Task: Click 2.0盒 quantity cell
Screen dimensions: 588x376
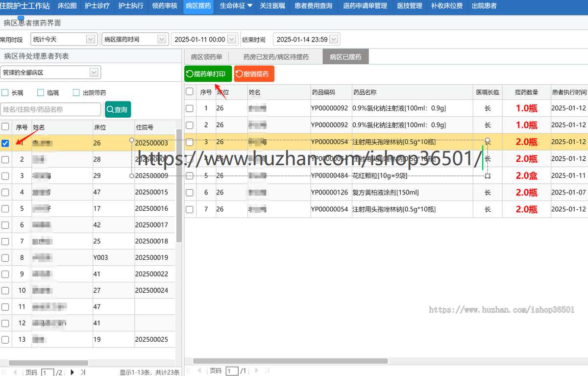Action: point(526,175)
